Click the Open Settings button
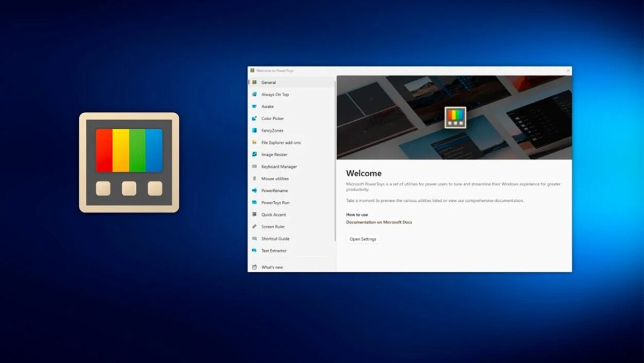 coord(363,239)
